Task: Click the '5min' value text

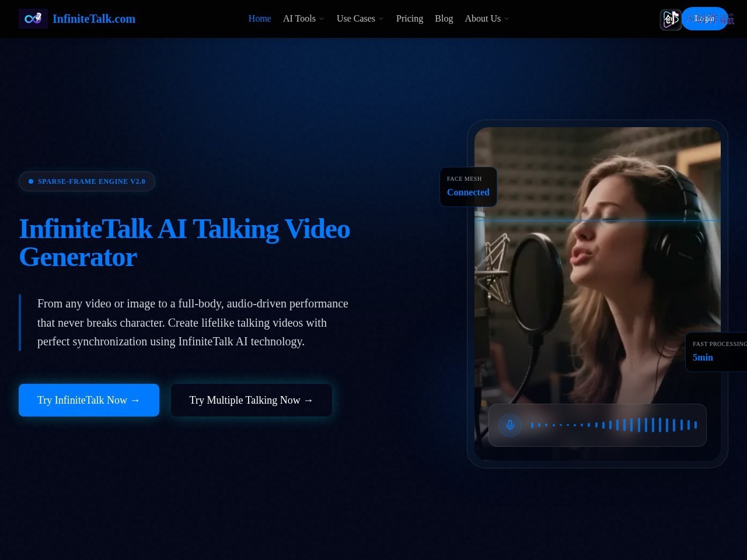Action: pyautogui.click(x=703, y=358)
